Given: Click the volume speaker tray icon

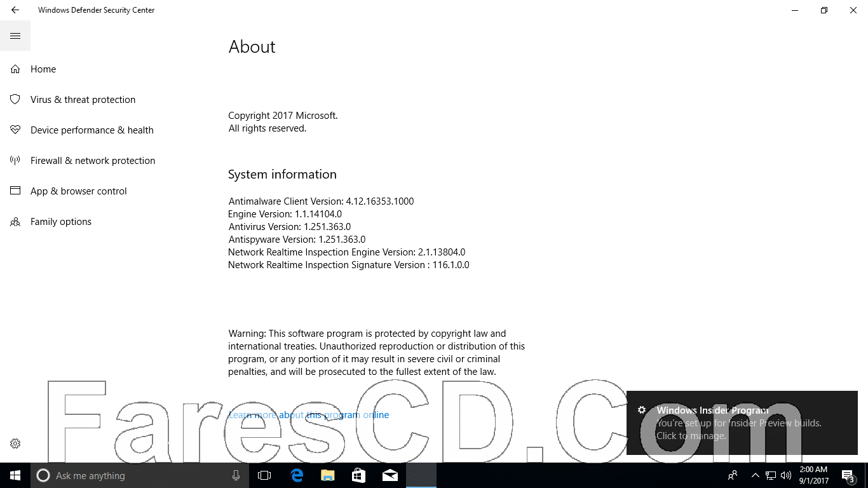Looking at the screenshot, I should (787, 475).
